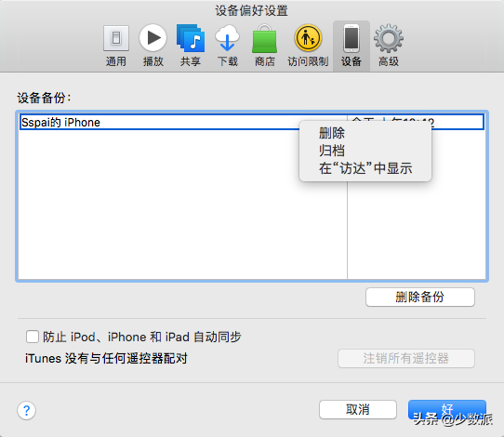
Task: Click the help question mark button
Action: click(26, 410)
